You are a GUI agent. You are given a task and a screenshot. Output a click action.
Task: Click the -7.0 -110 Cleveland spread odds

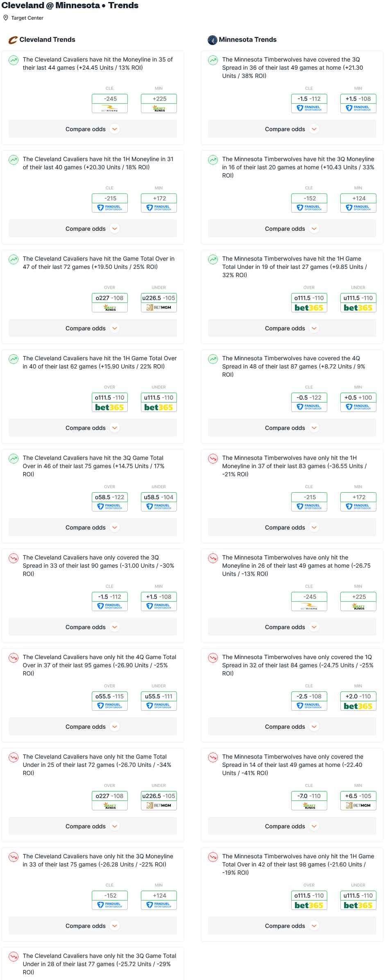(309, 796)
